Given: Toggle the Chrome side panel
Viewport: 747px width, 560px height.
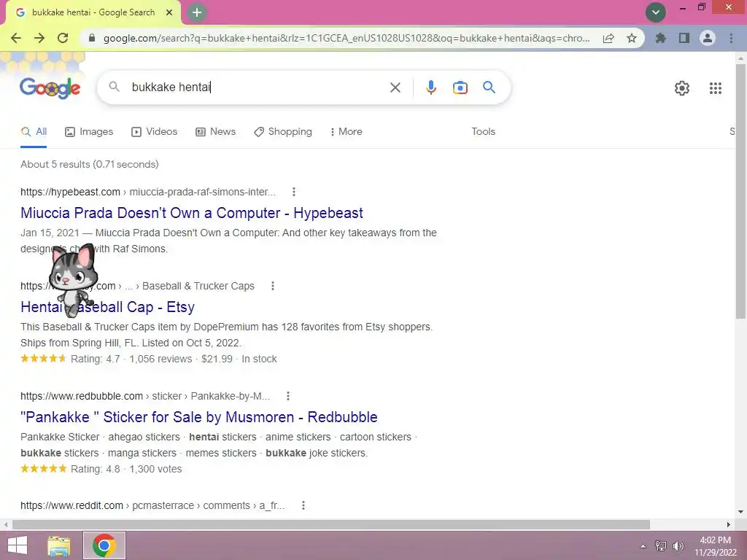Looking at the screenshot, I should pos(684,38).
